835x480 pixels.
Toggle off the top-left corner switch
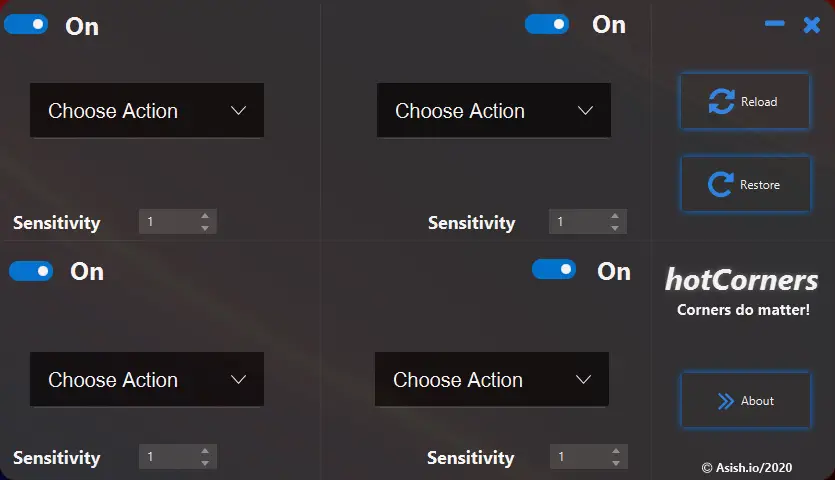pyautogui.click(x=26, y=24)
